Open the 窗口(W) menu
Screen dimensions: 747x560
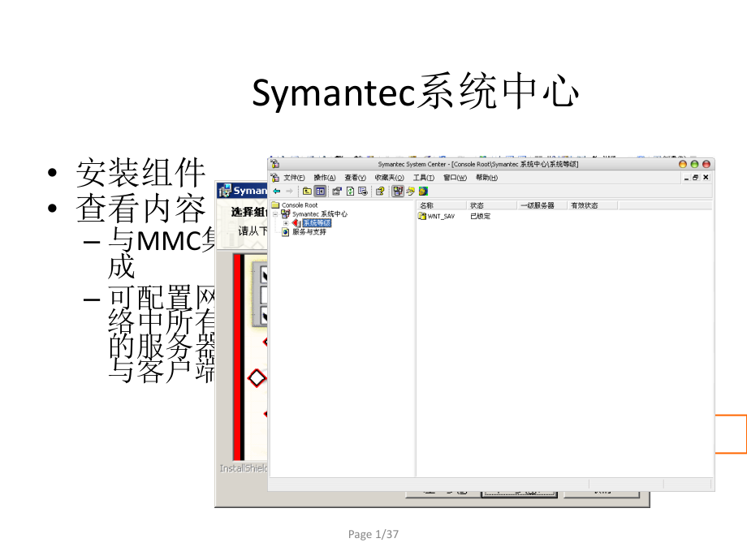tap(455, 178)
